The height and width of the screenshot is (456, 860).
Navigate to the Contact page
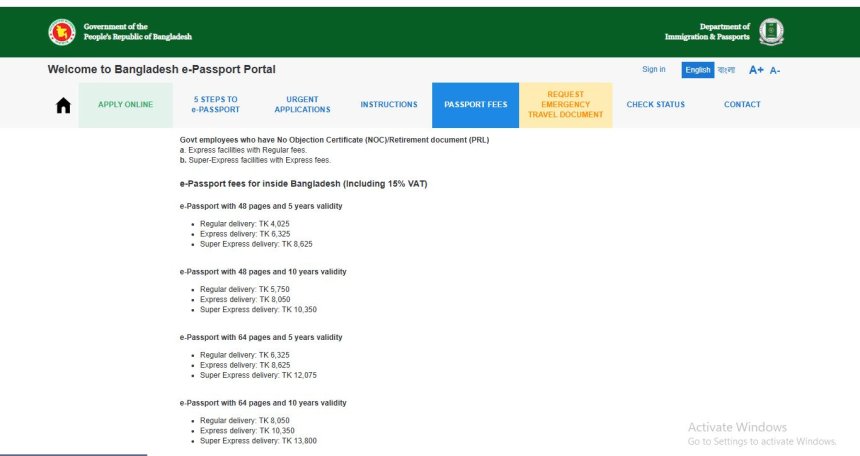742,105
